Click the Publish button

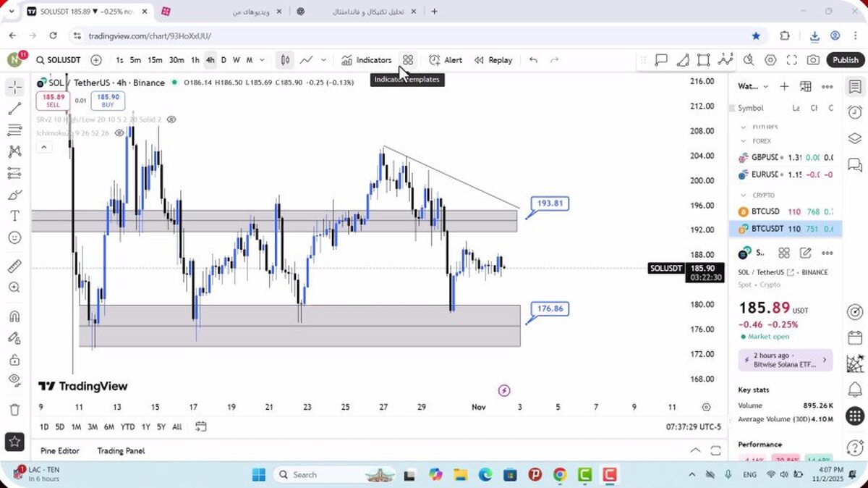click(x=845, y=60)
